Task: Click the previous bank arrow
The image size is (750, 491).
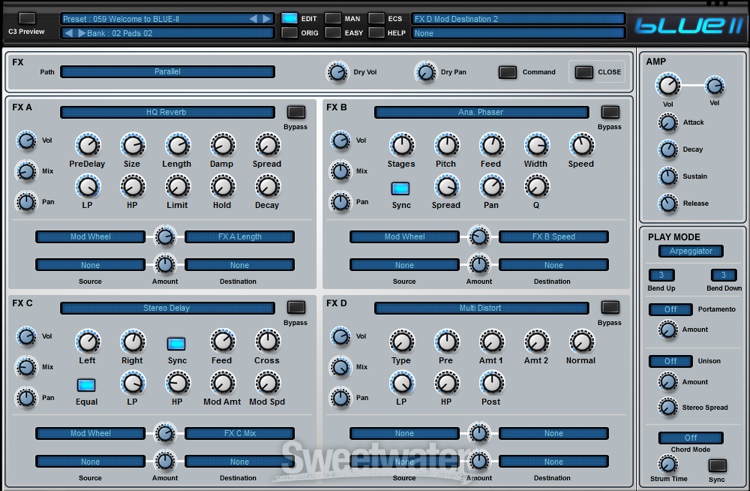Action: coord(69,33)
